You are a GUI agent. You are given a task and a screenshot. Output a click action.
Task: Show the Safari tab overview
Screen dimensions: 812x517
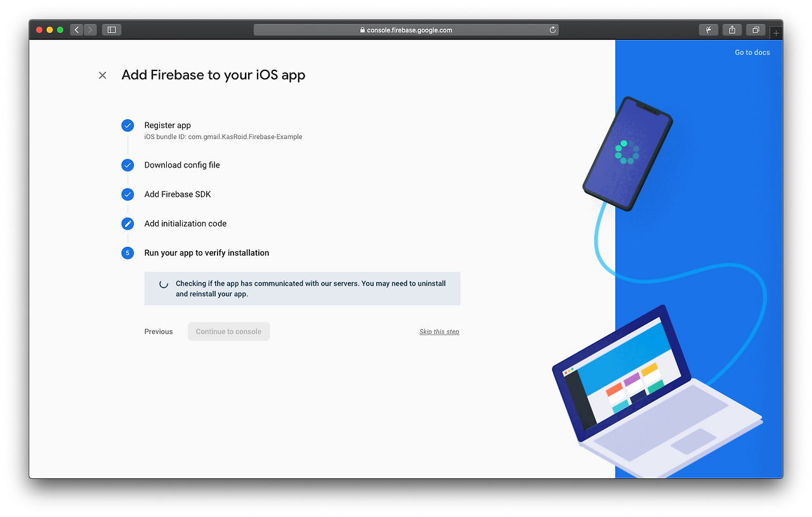756,30
